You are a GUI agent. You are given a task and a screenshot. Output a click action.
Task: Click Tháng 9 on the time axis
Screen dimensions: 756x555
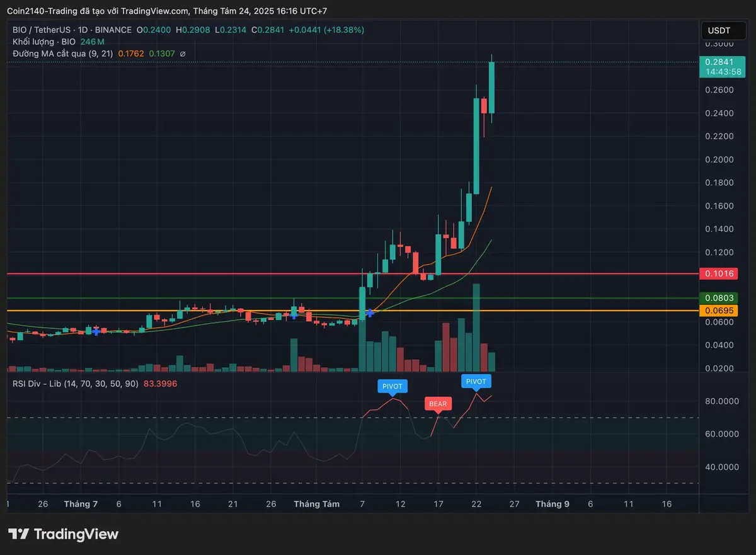tap(552, 504)
